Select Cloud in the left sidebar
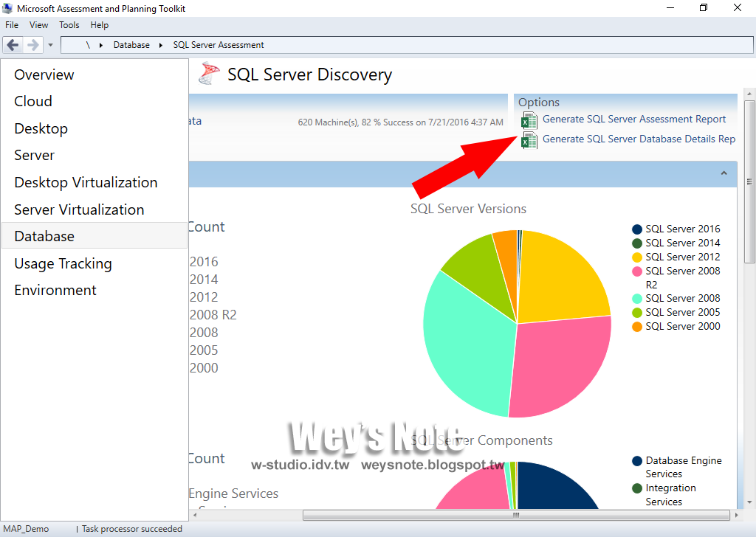Image resolution: width=756 pixels, height=537 pixels. [x=33, y=101]
